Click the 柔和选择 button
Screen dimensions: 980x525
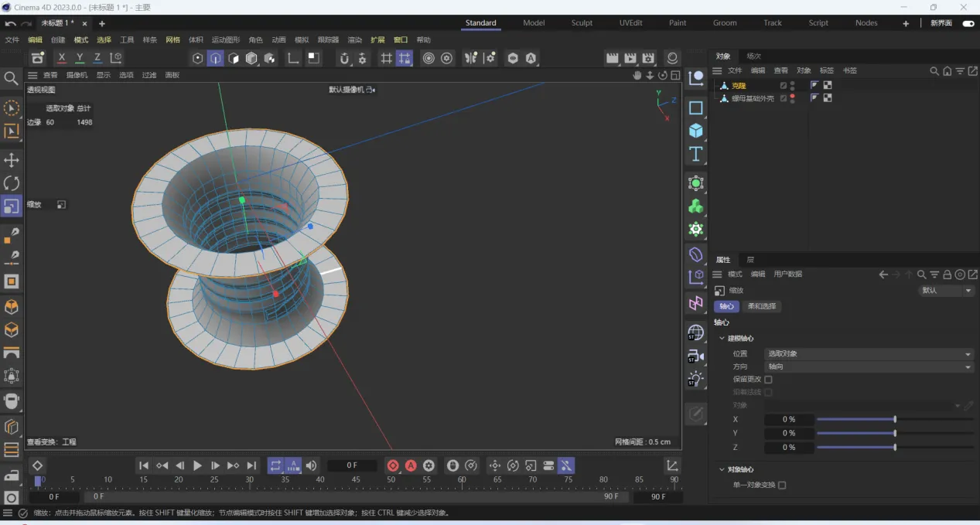[762, 306]
